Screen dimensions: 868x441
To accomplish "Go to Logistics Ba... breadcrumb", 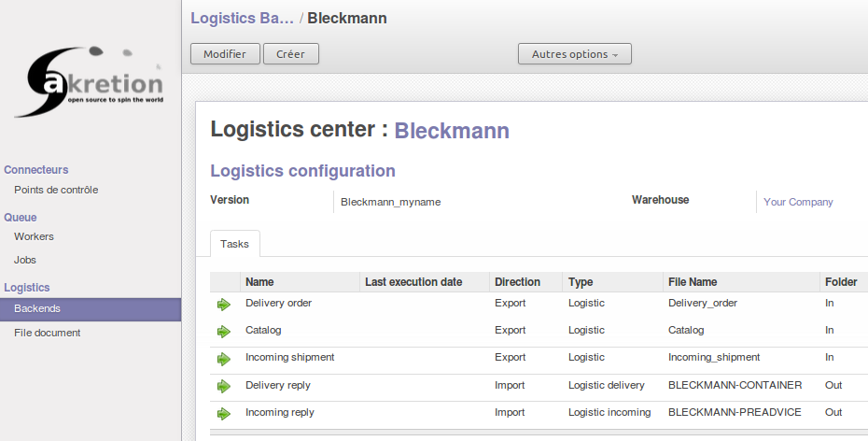I will pos(242,19).
